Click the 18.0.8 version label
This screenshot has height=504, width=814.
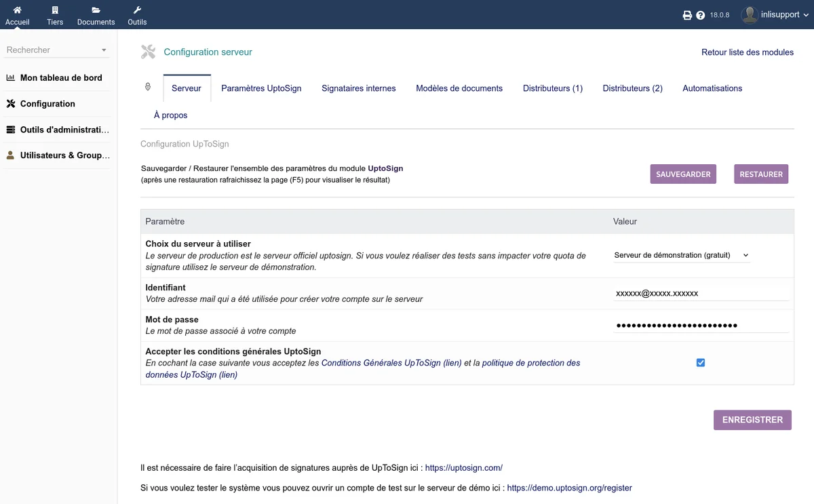point(720,15)
